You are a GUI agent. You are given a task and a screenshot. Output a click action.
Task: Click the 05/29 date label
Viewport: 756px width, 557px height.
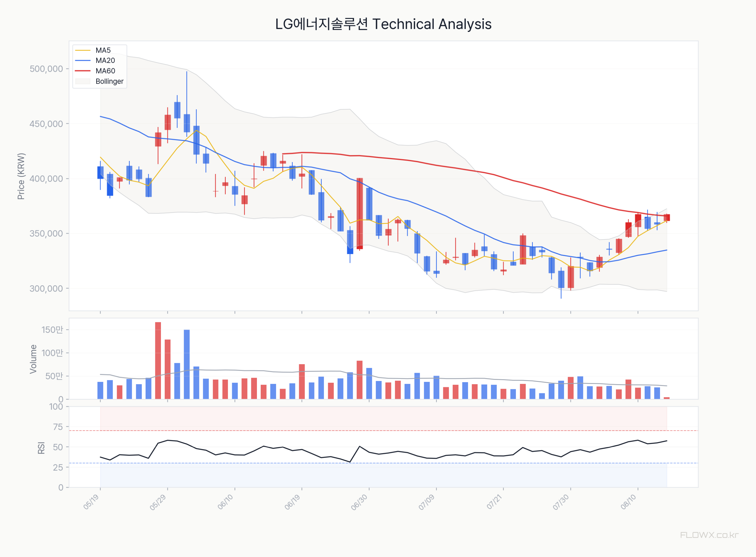[x=158, y=502]
